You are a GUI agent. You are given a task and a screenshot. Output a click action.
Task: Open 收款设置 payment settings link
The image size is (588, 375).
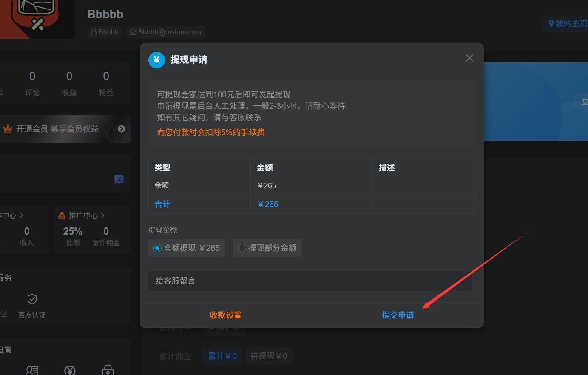tap(225, 315)
